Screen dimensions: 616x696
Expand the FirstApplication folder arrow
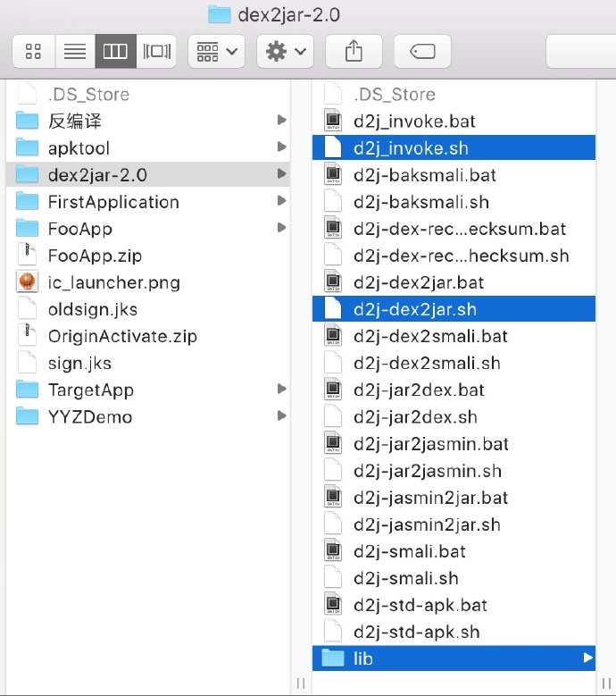tap(281, 201)
